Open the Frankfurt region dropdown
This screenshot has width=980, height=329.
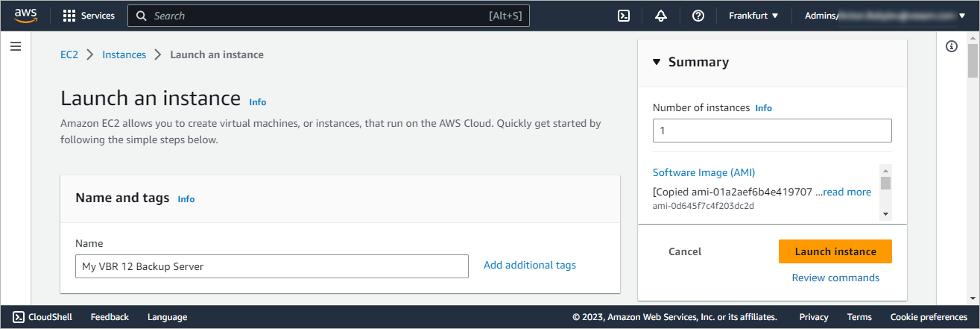pos(753,16)
